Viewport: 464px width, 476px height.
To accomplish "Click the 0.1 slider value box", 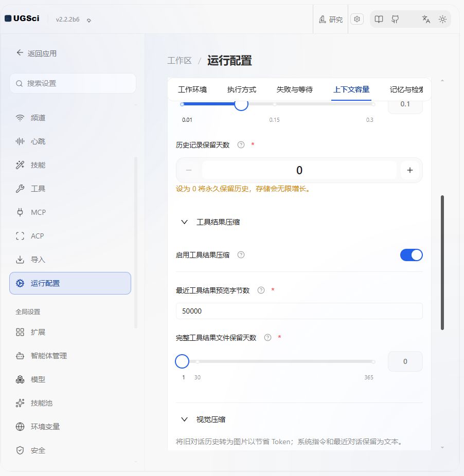I will click(x=405, y=105).
